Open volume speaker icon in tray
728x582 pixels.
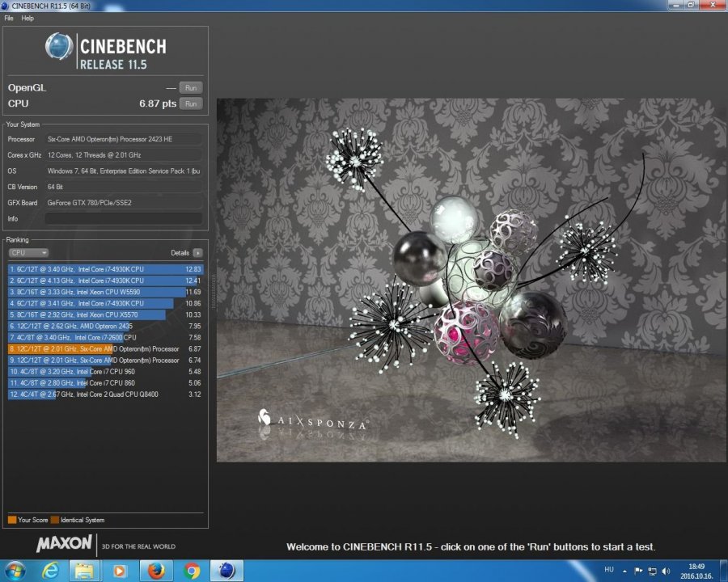tap(667, 571)
